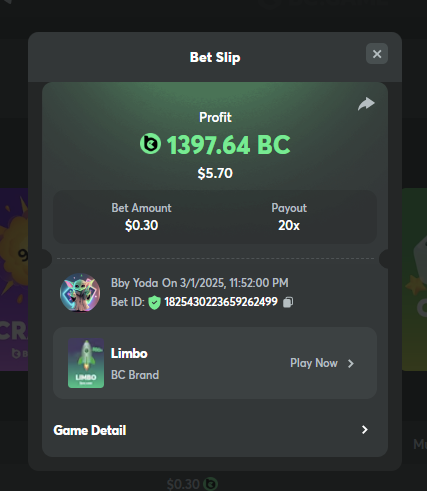The width and height of the screenshot is (427, 491).
Task: Click the BC coin icon below dialog
Action: 211,484
